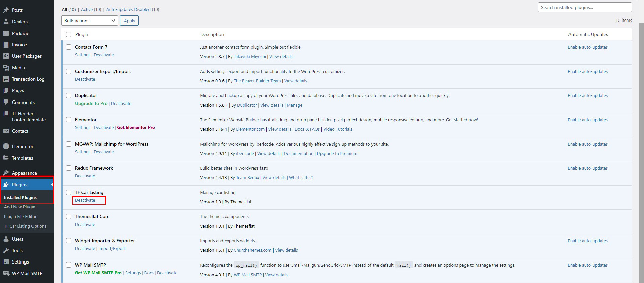Click the Apply button
This screenshot has height=283, width=644.
point(129,21)
